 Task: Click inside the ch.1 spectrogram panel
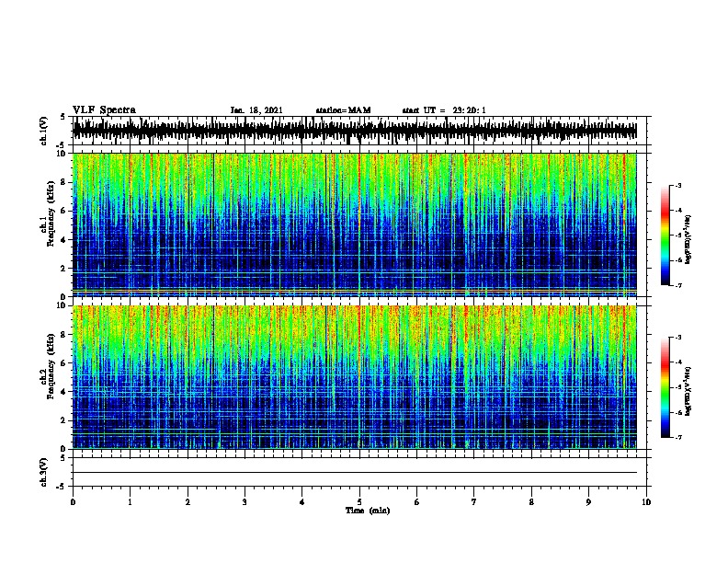click(355, 224)
